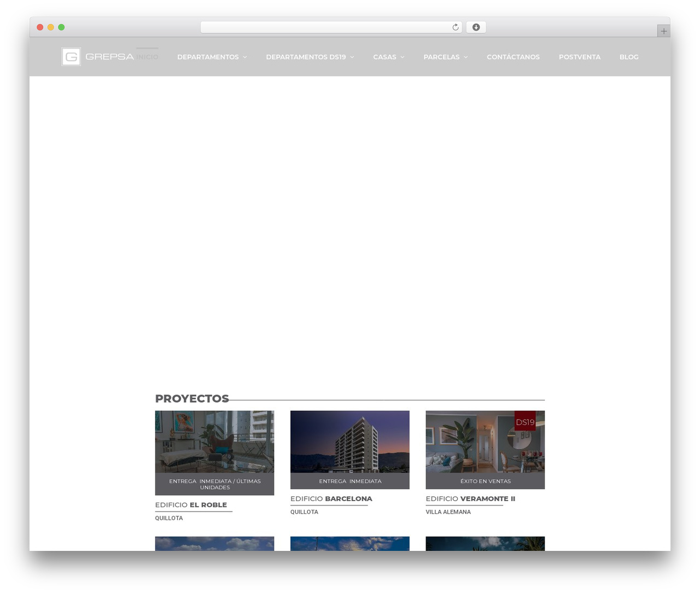Expand the Departamentos DS19 dropdown chevron
700x593 pixels.
pyautogui.click(x=352, y=57)
